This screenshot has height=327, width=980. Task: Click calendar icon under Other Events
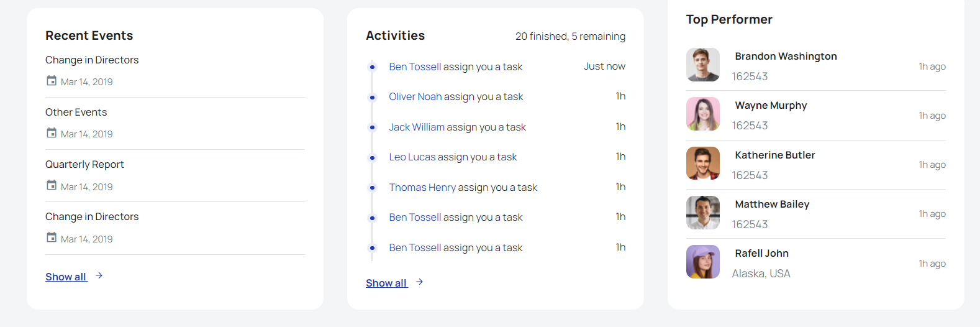[52, 133]
